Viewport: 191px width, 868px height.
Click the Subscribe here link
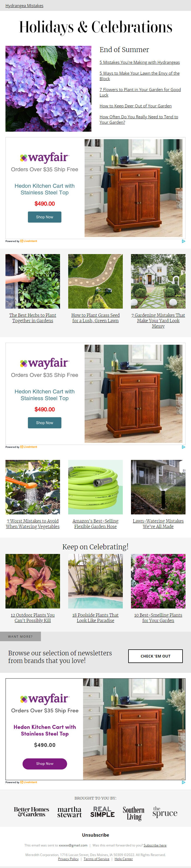[155, 845]
